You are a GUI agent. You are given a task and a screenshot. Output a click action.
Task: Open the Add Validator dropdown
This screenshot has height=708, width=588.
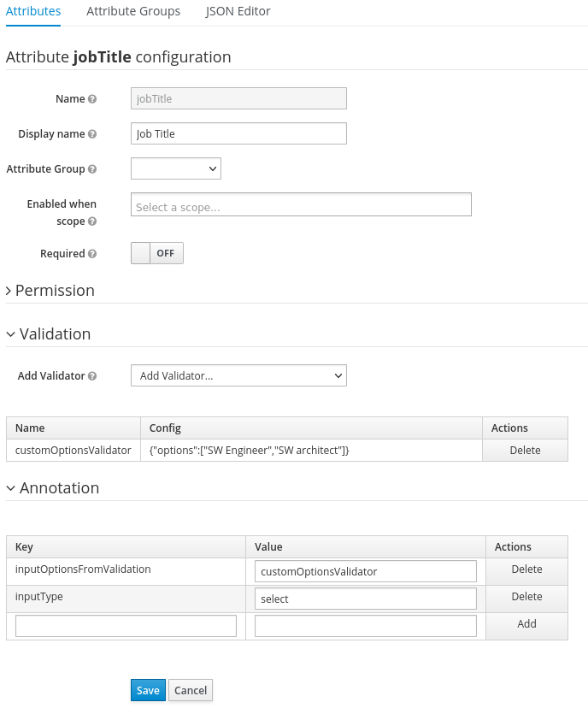238,375
